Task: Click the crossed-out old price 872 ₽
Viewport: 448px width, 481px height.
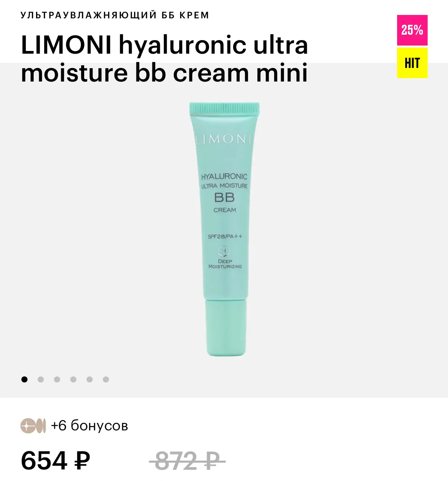Action: pos(187,461)
